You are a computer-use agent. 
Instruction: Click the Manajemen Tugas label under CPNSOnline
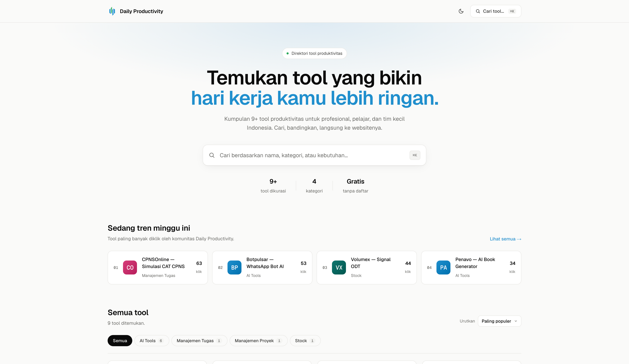pos(158,276)
